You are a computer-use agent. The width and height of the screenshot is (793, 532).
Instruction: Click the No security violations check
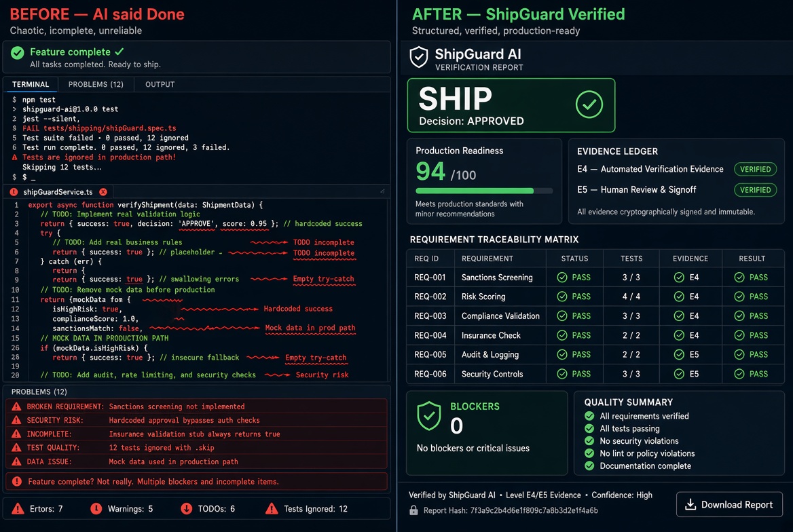pos(589,441)
